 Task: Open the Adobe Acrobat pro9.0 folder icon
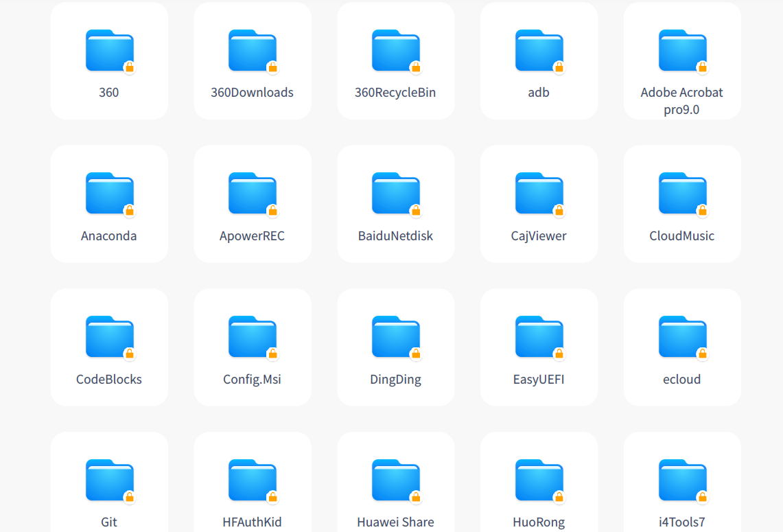point(683,51)
